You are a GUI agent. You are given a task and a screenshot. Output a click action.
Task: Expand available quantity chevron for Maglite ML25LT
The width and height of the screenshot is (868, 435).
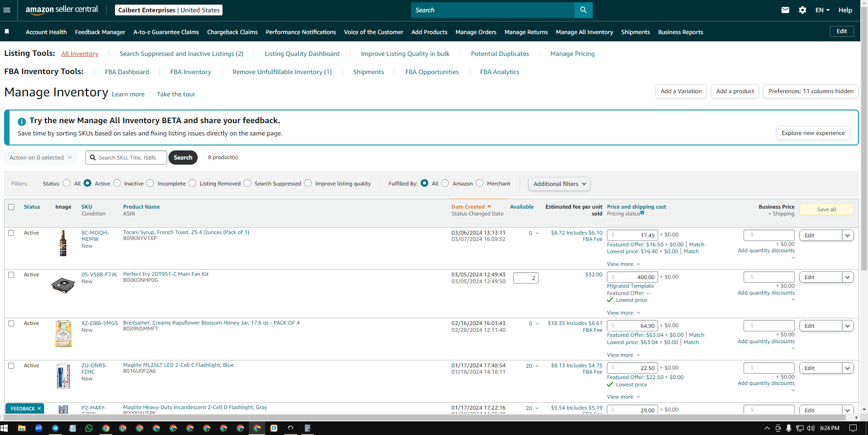tap(537, 366)
